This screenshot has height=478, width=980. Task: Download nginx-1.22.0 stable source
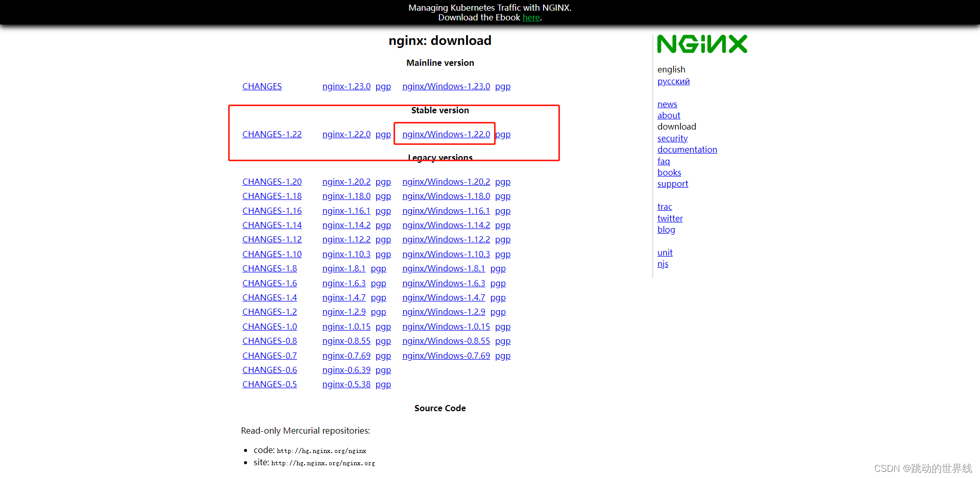pyautogui.click(x=346, y=134)
